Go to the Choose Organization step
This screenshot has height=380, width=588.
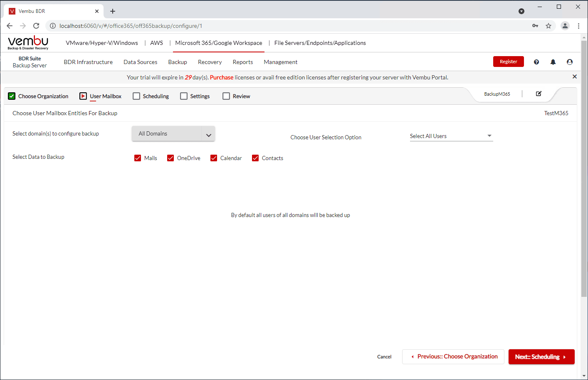[38, 96]
